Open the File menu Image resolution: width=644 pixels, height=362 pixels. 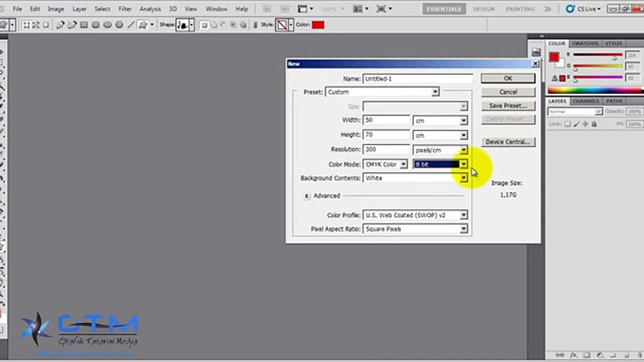17,9
